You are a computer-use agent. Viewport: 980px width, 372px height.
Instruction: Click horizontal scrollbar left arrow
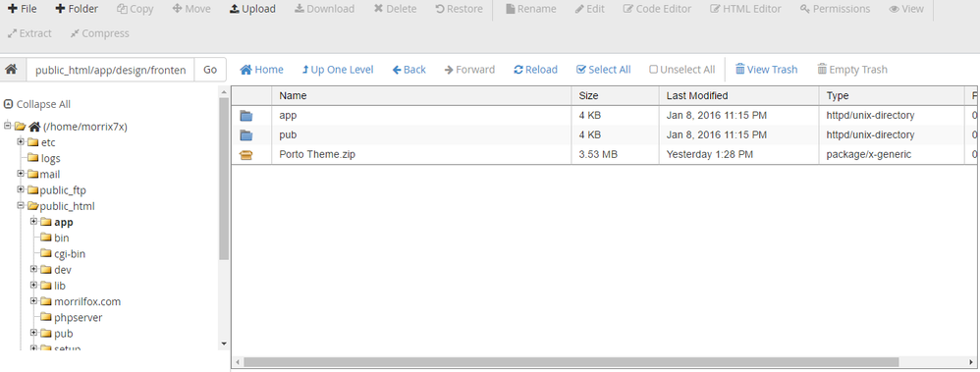pos(237,362)
